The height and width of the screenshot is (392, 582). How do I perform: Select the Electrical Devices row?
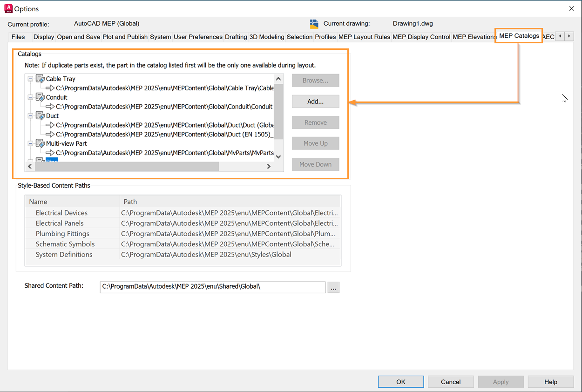coord(183,213)
